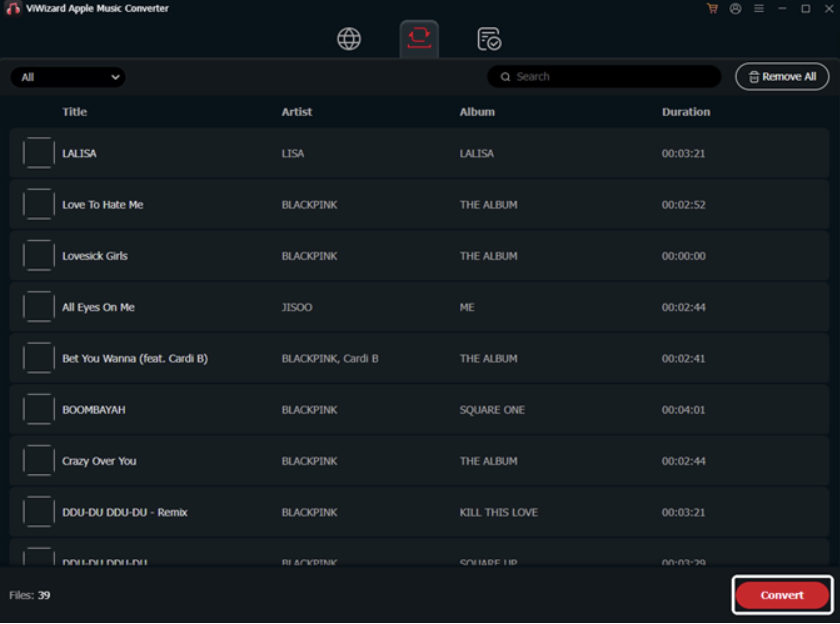The height and width of the screenshot is (624, 840).
Task: Expand the All filter dropdown
Action: [68, 77]
